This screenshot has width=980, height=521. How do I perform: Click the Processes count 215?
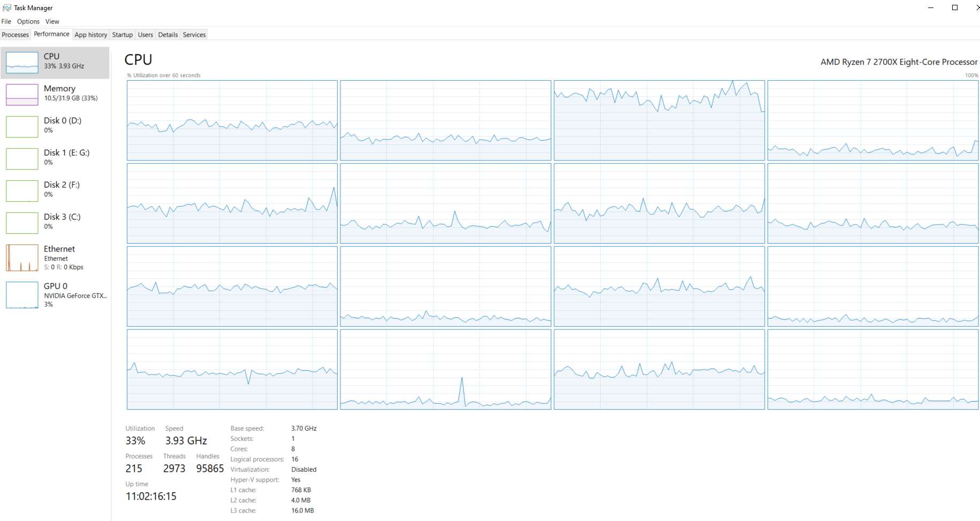pyautogui.click(x=134, y=469)
